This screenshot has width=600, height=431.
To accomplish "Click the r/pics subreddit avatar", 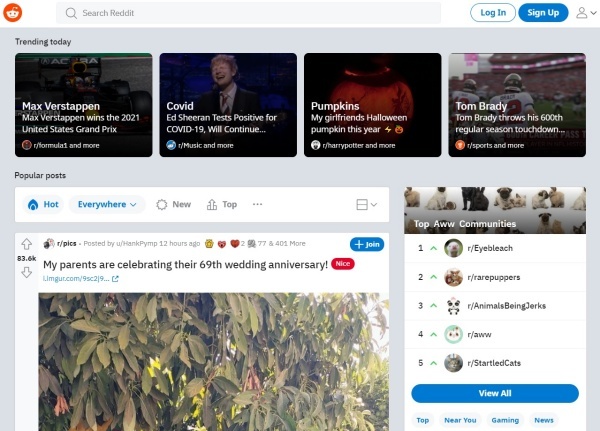I will [x=49, y=243].
